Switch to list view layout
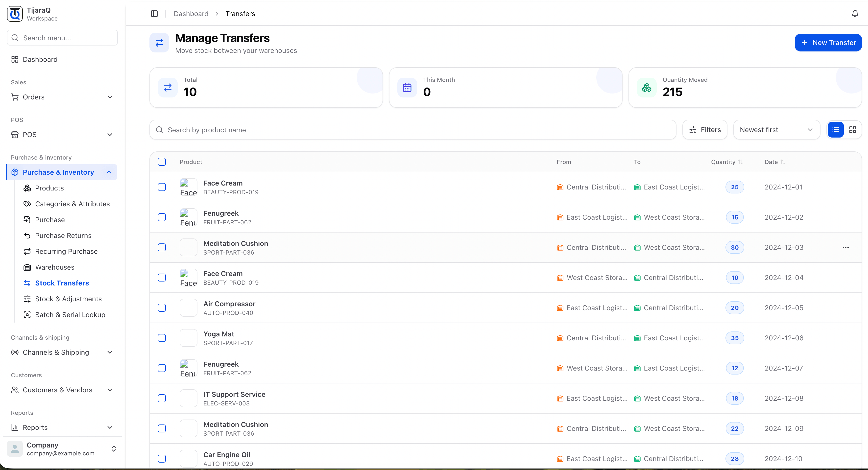Screen dimensions: 868x470 coord(836,130)
